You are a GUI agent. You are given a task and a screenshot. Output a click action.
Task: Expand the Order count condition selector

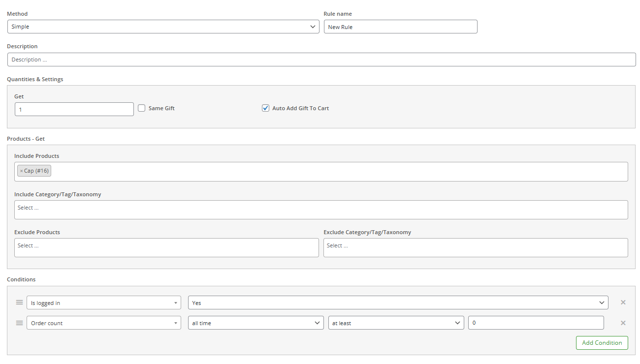coord(103,323)
